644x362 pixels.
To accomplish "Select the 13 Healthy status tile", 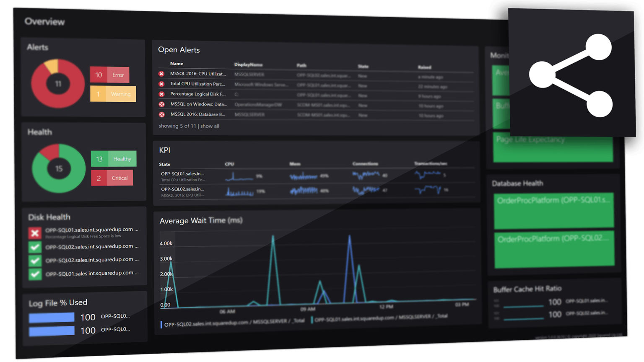I will tap(114, 159).
